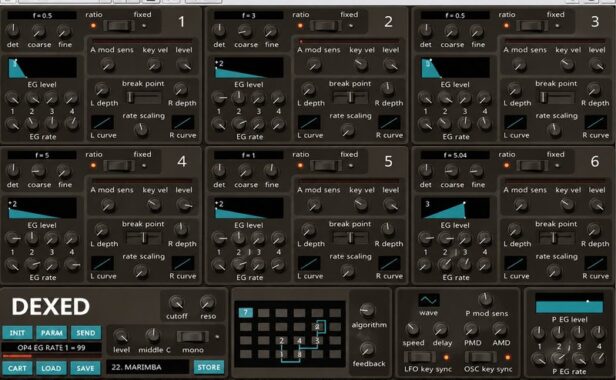Click operator 3 level knob
Image resolution: width=616 pixels, height=380 pixels.
pos(597,64)
